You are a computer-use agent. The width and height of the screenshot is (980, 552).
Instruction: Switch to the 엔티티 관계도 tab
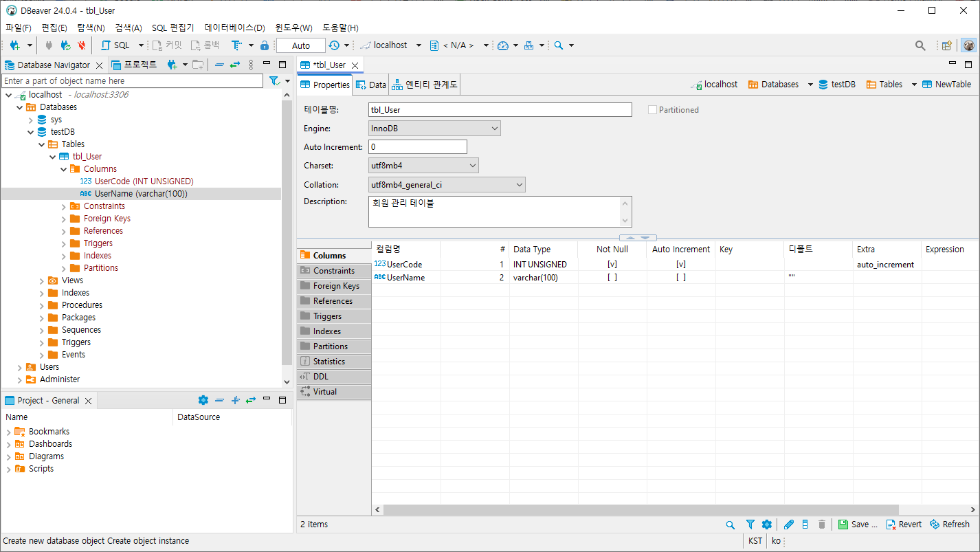coord(425,85)
